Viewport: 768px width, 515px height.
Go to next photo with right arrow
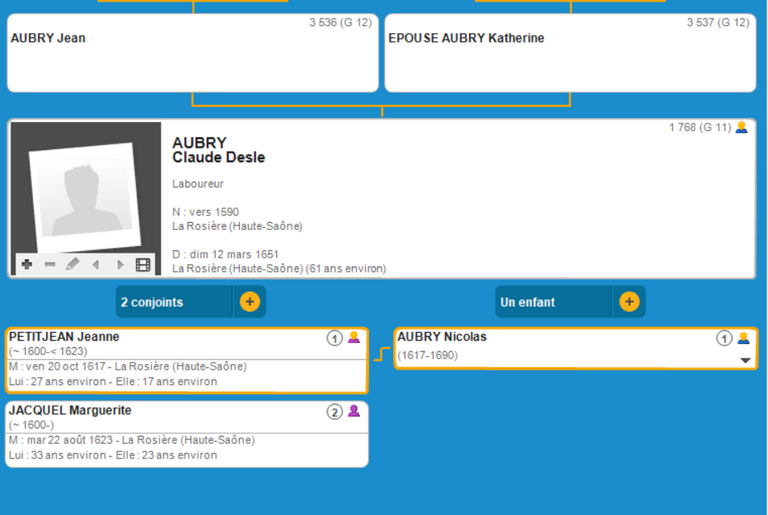(x=120, y=265)
